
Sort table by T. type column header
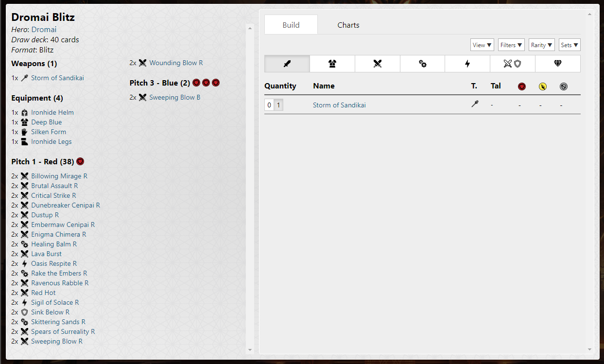coord(474,86)
